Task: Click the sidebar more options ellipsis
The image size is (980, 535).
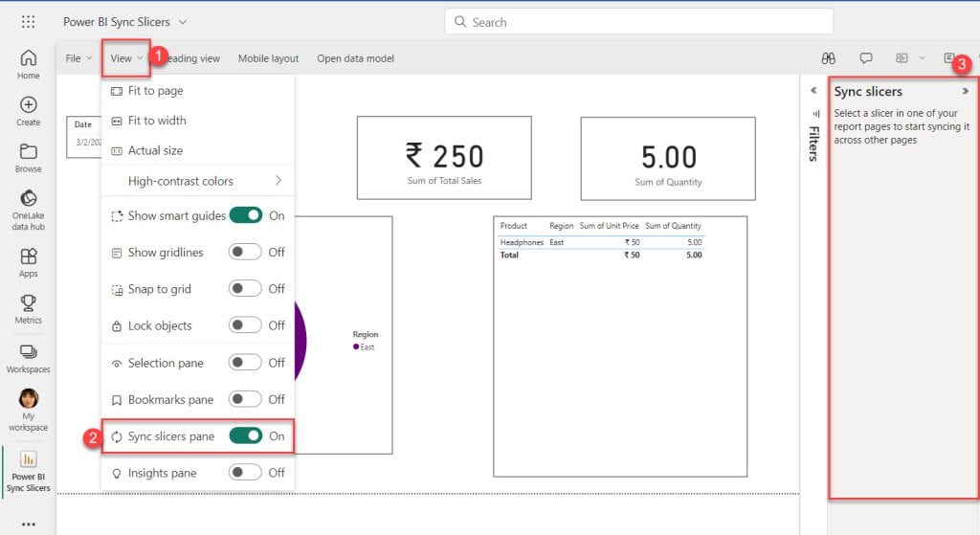Action: tap(28, 524)
